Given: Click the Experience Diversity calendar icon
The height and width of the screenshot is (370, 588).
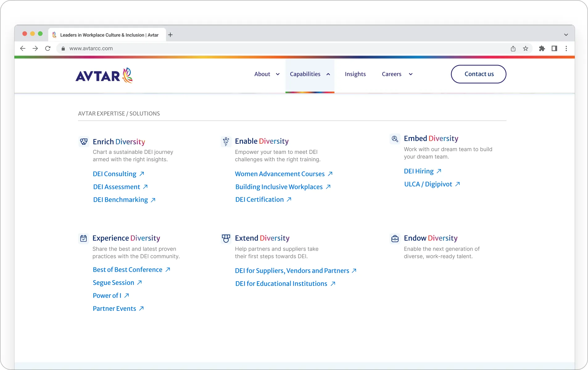Looking at the screenshot, I should pos(84,238).
